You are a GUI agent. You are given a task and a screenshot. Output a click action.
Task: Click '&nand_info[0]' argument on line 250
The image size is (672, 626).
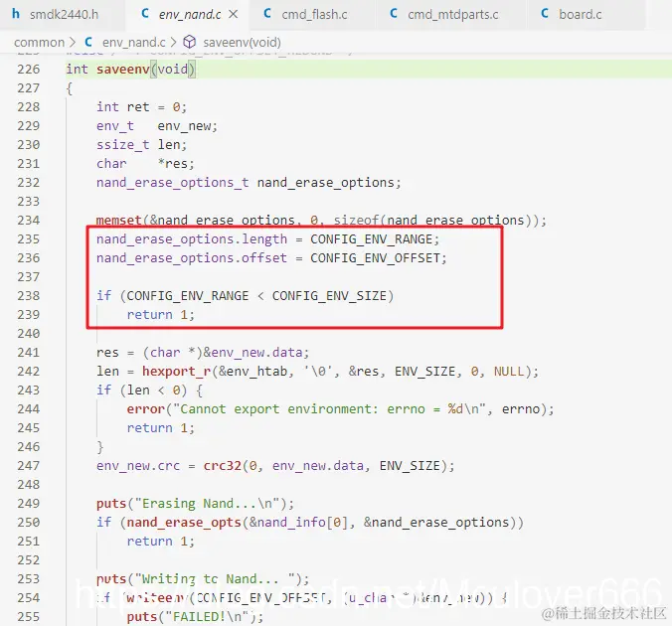(x=298, y=523)
